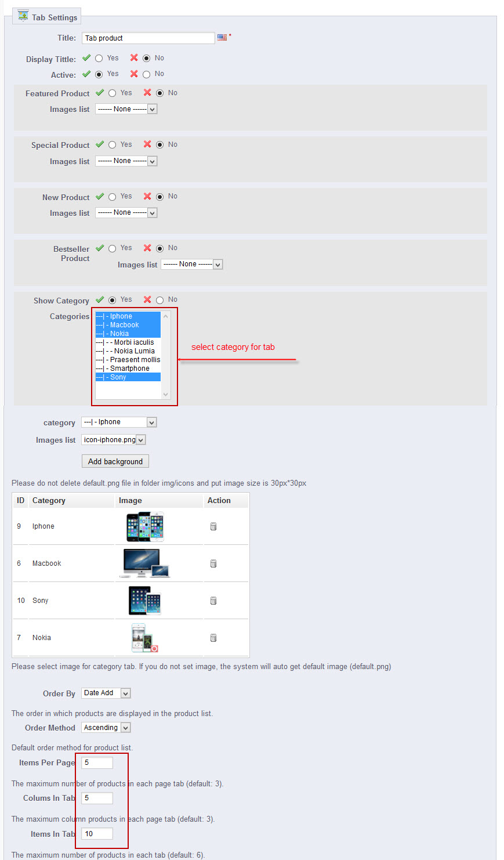Image resolution: width=504 pixels, height=860 pixels.
Task: Open Images list dropdown showing icon-iphone.png
Action: click(114, 440)
